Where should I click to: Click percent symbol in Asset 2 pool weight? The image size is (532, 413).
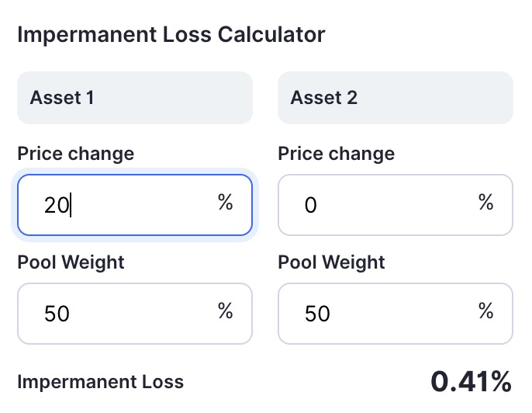pyautogui.click(x=485, y=311)
